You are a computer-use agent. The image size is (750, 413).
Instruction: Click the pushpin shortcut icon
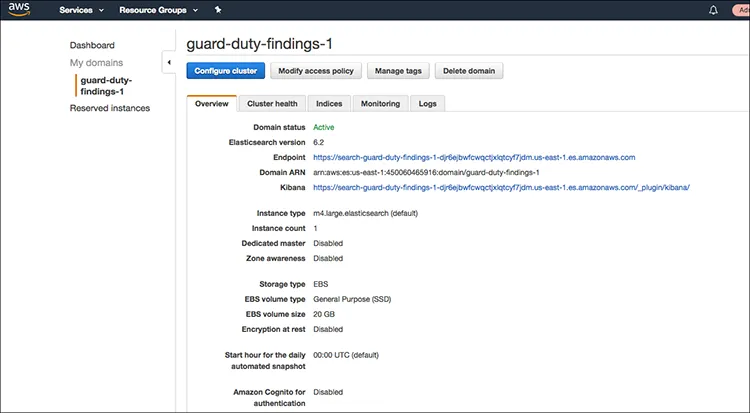pyautogui.click(x=218, y=10)
